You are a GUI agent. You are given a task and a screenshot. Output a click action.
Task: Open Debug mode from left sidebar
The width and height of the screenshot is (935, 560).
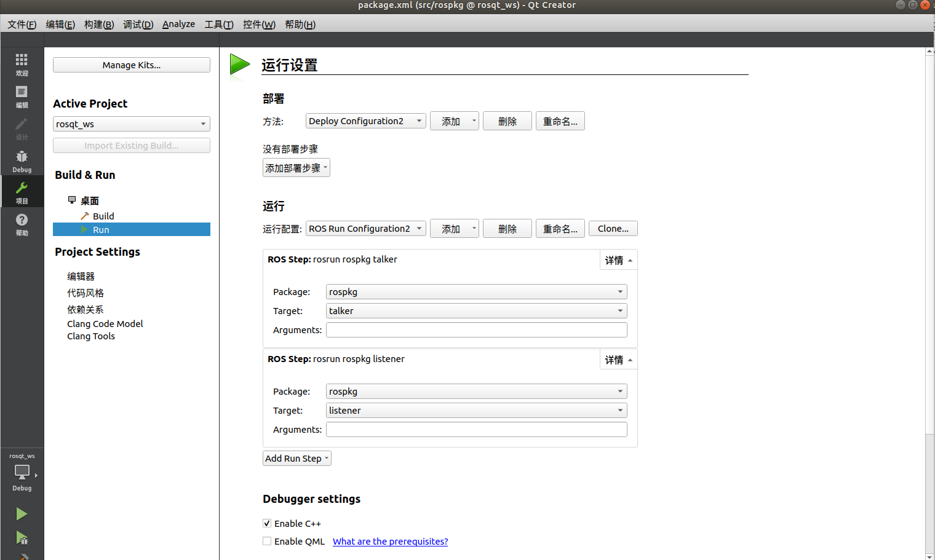click(22, 161)
